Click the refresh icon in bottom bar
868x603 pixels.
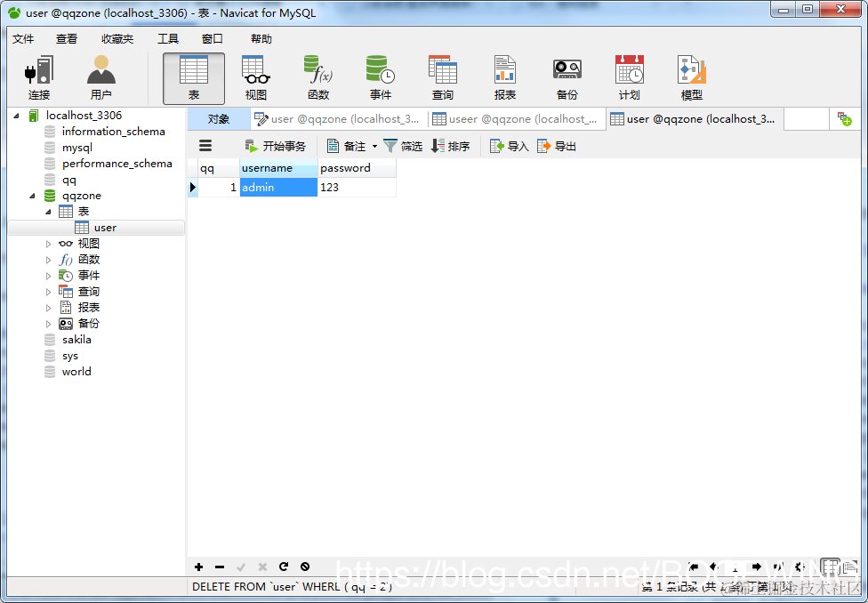[284, 567]
